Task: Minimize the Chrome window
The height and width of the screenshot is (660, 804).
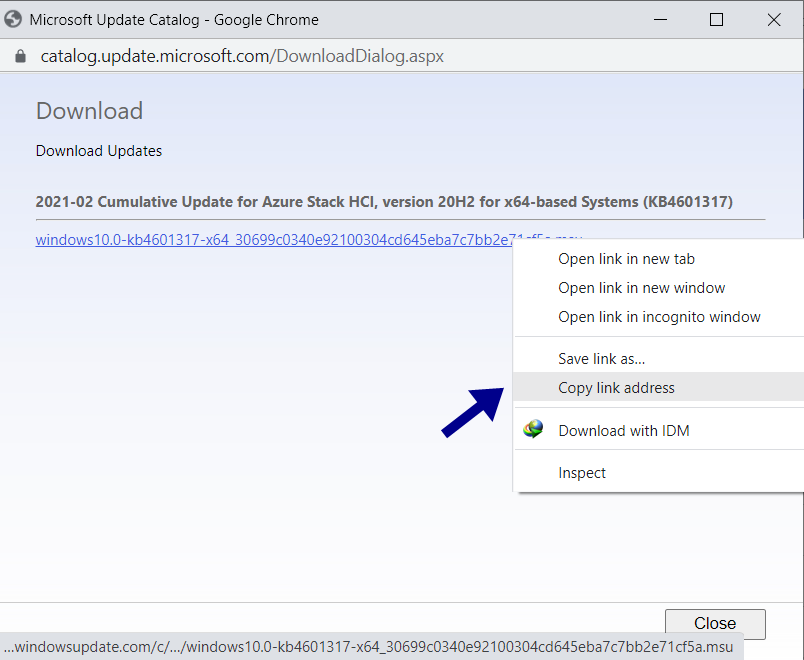Action: click(660, 19)
